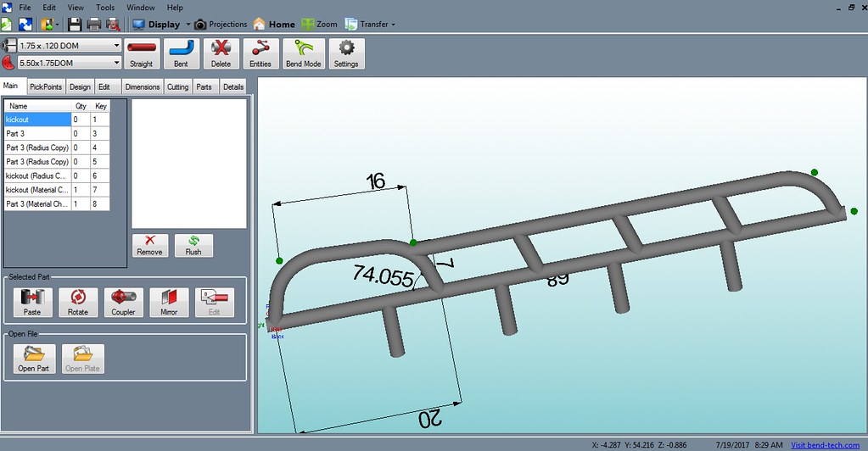Switch to the Cutting tab
Viewport: 868px width, 451px height.
pos(177,86)
